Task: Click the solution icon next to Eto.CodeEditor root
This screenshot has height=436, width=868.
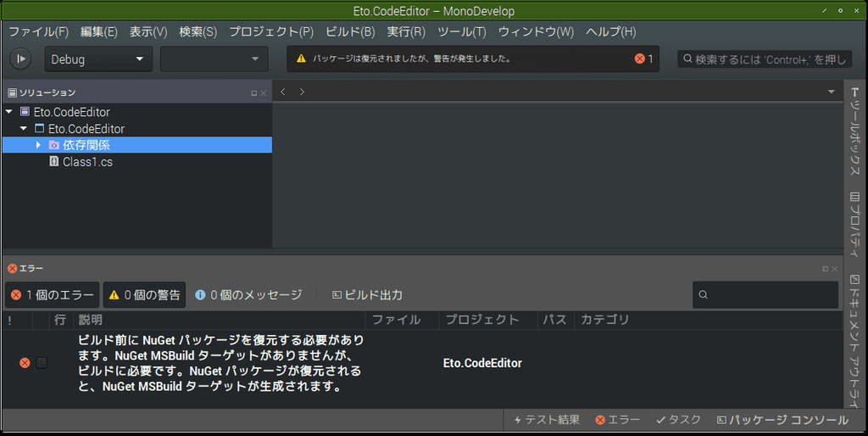Action: point(25,111)
